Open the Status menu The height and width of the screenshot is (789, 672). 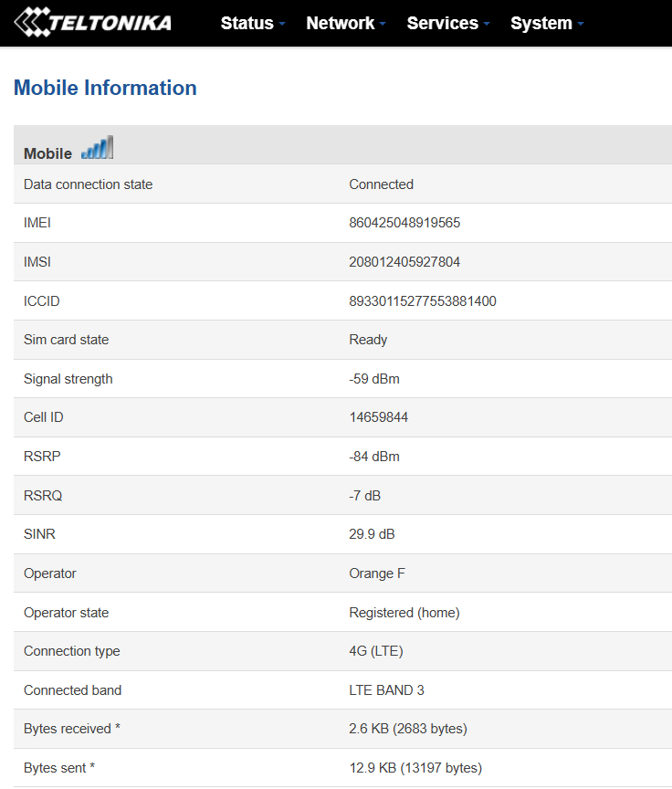247,23
